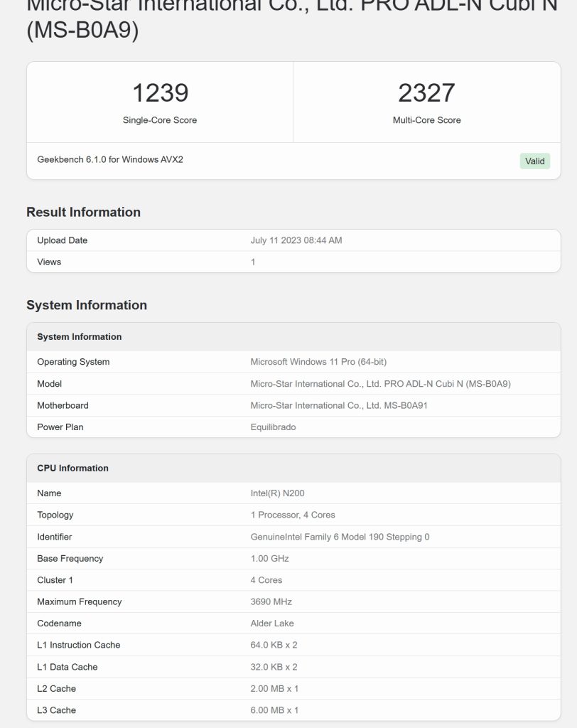Click the Cluster 1 label
The image size is (577, 728).
click(55, 580)
